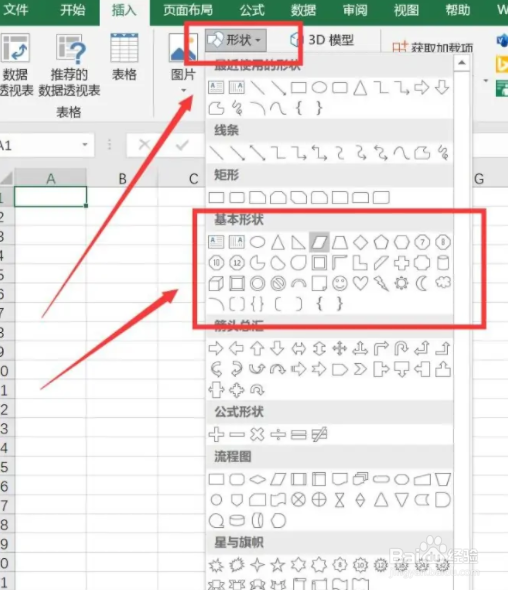This screenshot has height=590, width=508.
Task: Select the right block arrow
Action: pos(216,348)
